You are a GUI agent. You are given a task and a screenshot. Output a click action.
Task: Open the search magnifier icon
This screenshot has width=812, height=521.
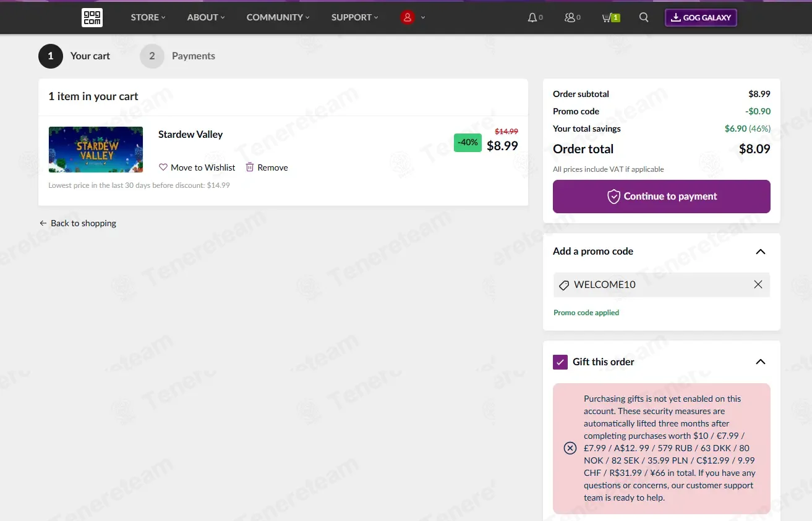[x=644, y=17]
